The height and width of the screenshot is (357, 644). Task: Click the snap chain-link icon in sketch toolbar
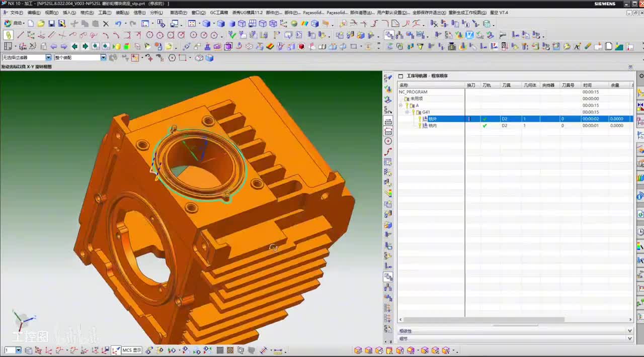(8, 35)
